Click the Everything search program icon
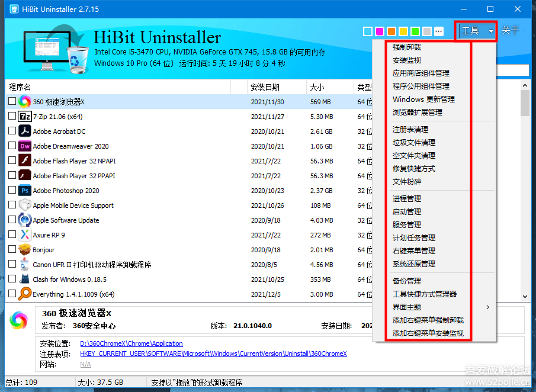Screen dimensions: 536x392 point(25,294)
